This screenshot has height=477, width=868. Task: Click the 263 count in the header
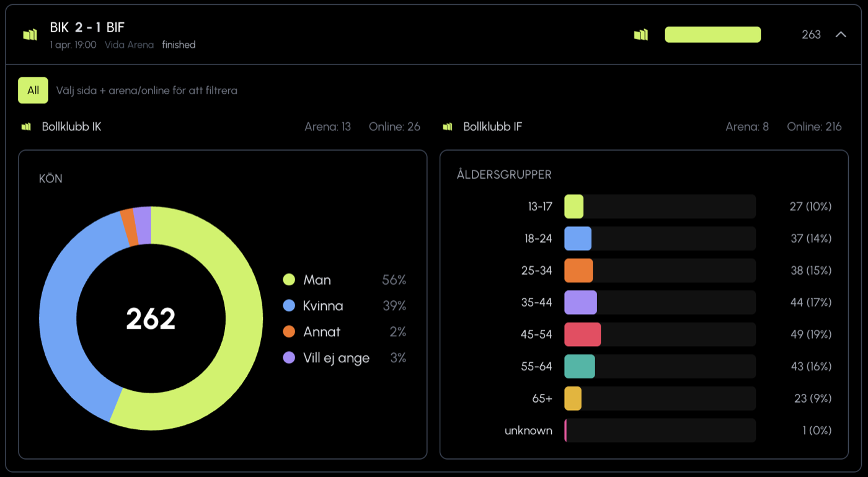click(x=811, y=35)
